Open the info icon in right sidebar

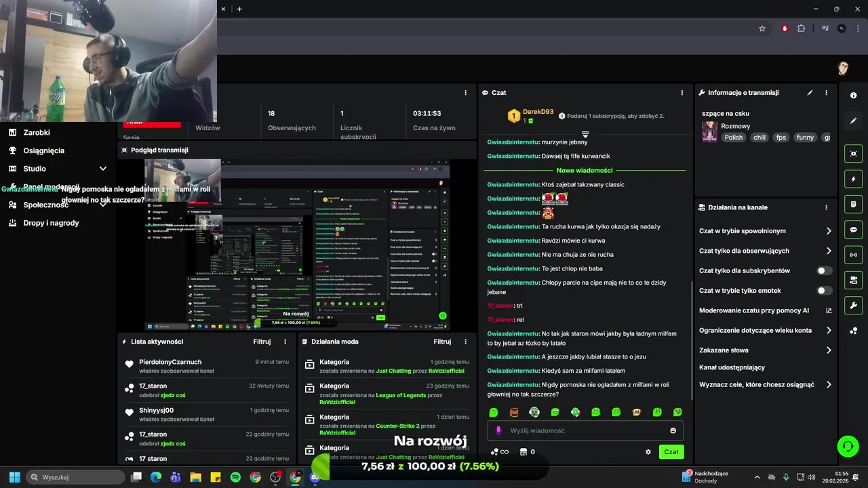(853, 96)
